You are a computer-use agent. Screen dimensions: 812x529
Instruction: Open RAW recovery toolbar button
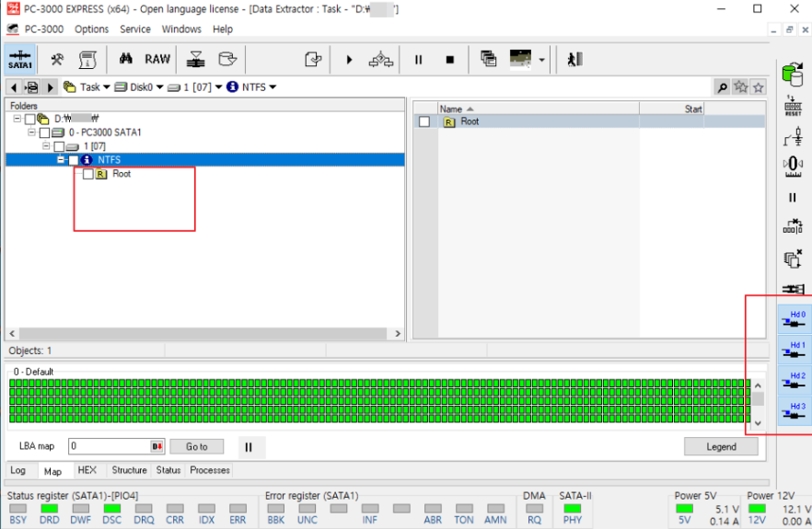click(157, 59)
